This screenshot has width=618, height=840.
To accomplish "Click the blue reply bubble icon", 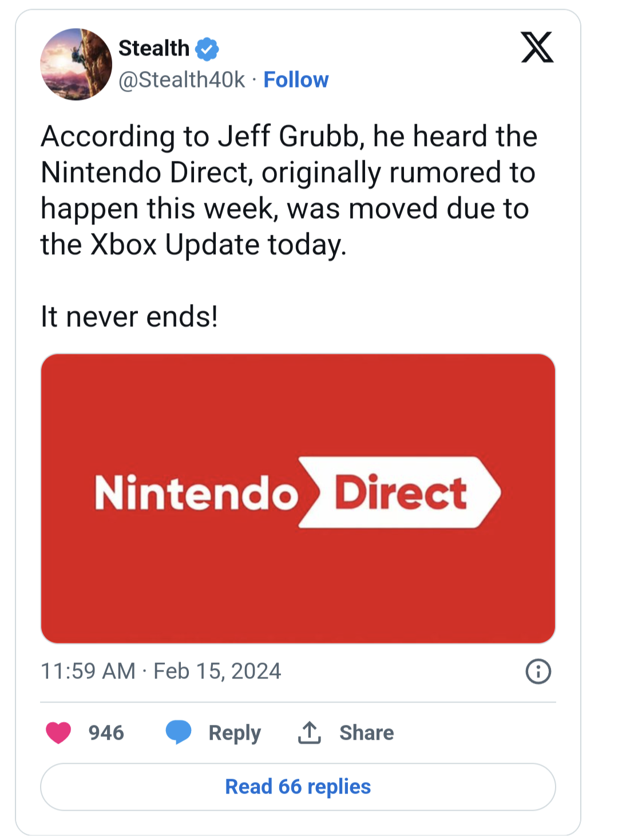I will [179, 732].
